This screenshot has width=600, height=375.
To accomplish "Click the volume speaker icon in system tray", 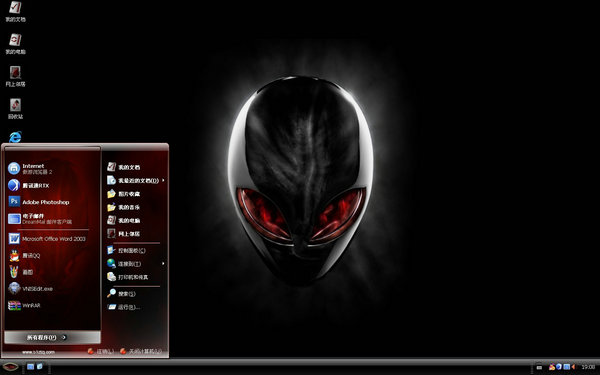I will tap(574, 367).
